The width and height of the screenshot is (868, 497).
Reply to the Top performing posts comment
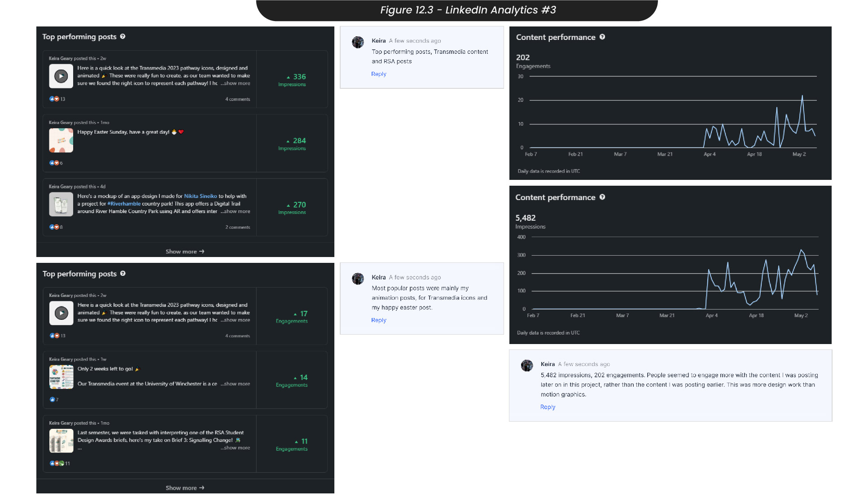pyautogui.click(x=378, y=74)
